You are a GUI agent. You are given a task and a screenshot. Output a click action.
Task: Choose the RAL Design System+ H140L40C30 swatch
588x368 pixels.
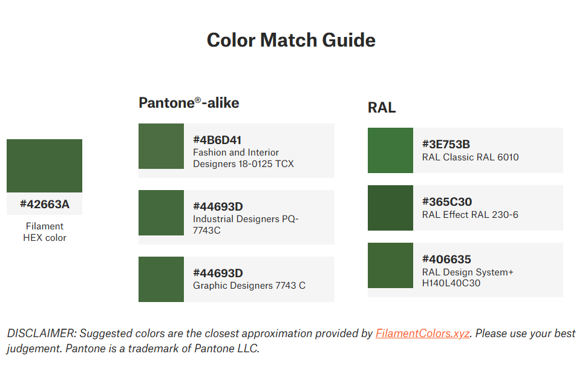(390, 266)
